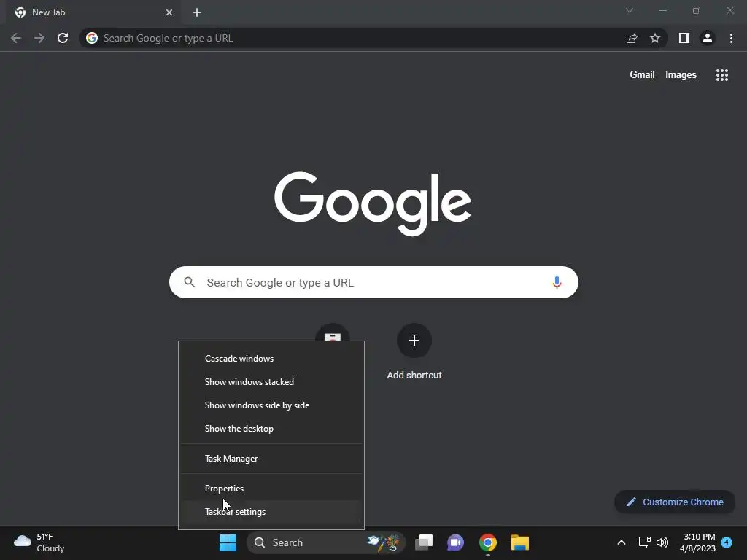Launch the Chat app on the taskbar

455,542
